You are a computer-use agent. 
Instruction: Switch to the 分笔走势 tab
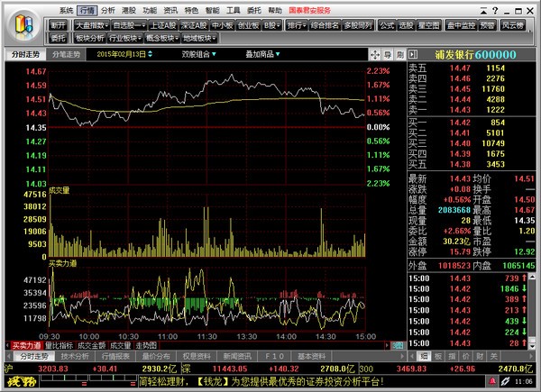[66, 55]
